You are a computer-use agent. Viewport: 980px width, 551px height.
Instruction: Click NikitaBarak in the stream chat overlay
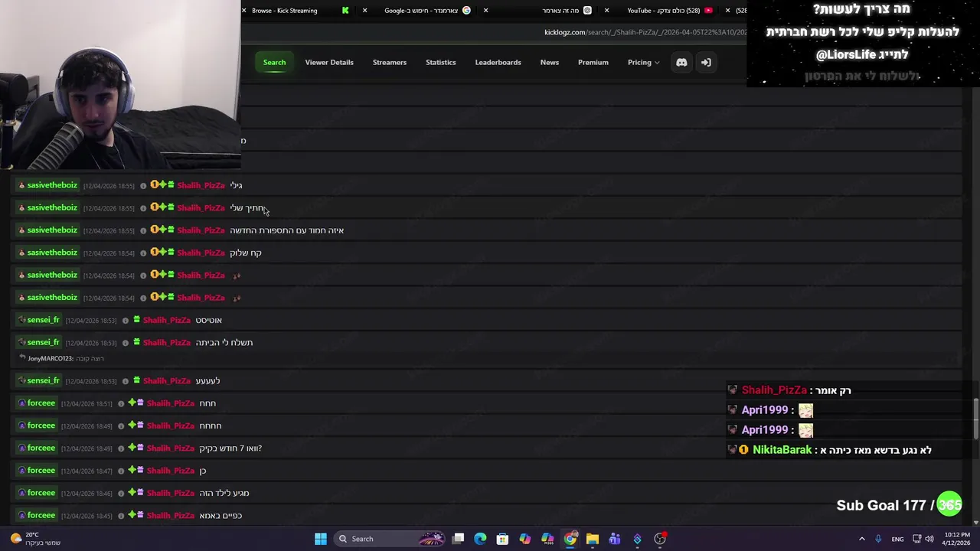[782, 450]
